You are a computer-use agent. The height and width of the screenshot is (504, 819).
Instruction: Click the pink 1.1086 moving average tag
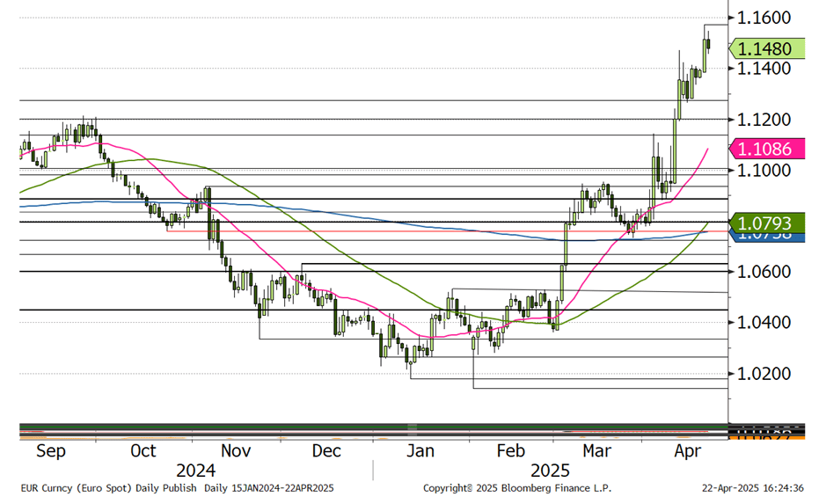pos(765,148)
